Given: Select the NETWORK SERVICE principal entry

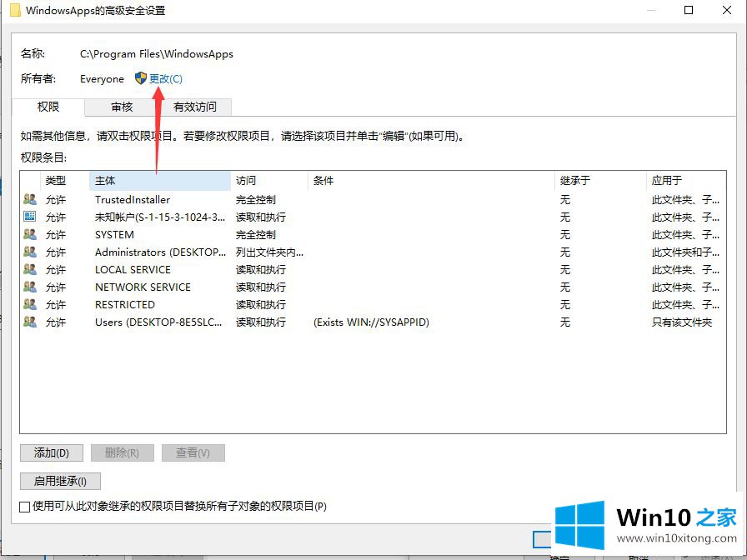Looking at the screenshot, I should [143, 287].
